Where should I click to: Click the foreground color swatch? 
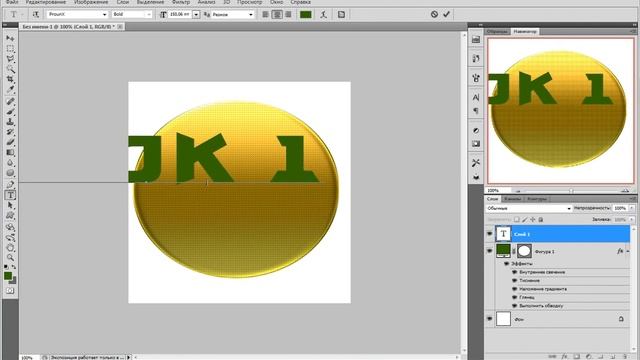click(8, 276)
